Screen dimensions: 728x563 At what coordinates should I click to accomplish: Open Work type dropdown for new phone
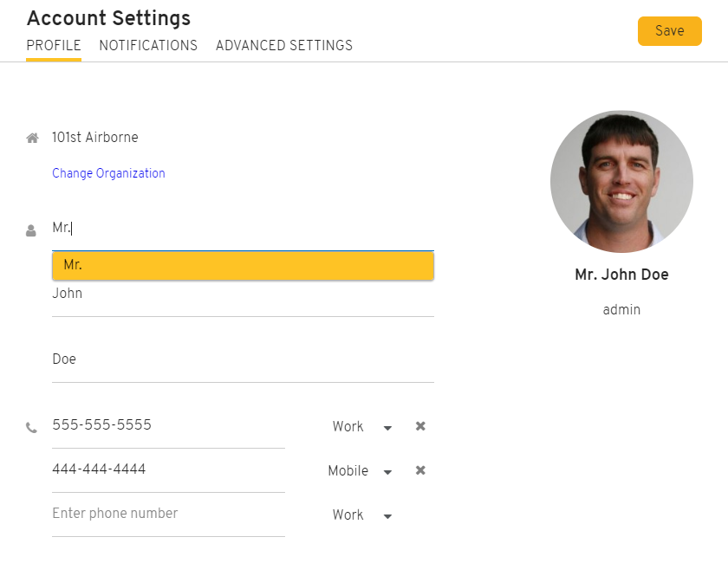[362, 514]
